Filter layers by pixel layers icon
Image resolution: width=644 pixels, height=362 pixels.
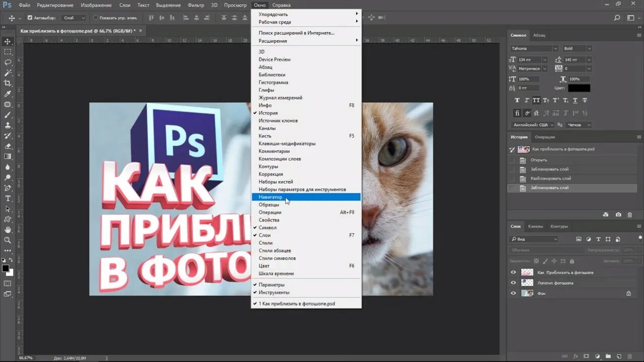[x=579, y=239]
